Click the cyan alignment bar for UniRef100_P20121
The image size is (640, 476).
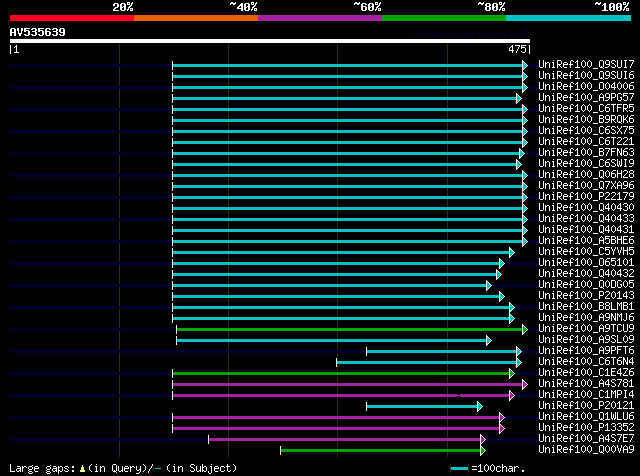[x=422, y=407]
